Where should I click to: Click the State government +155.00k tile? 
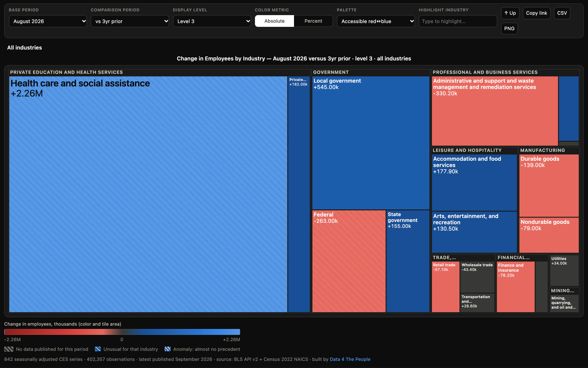(x=408, y=261)
